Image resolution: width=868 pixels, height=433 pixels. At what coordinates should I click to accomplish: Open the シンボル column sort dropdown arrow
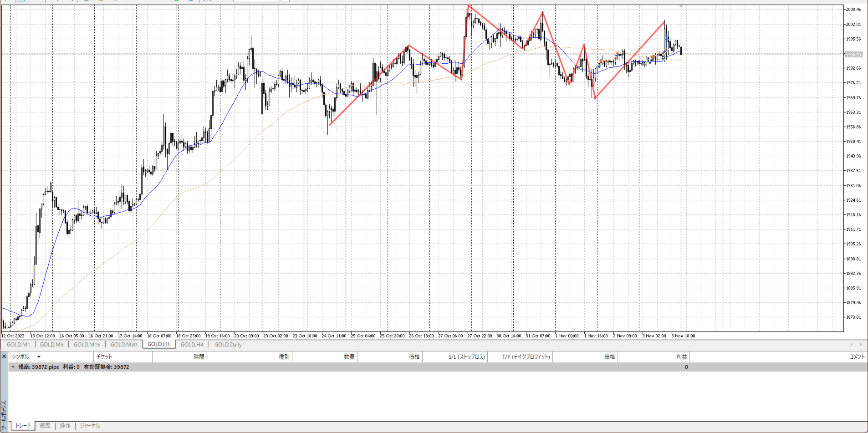pyautogui.click(x=39, y=357)
